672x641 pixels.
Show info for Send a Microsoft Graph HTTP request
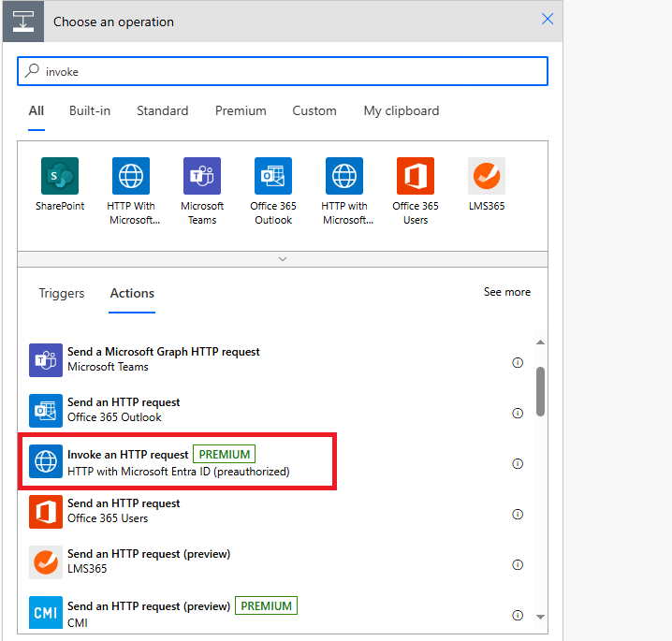pyautogui.click(x=518, y=362)
